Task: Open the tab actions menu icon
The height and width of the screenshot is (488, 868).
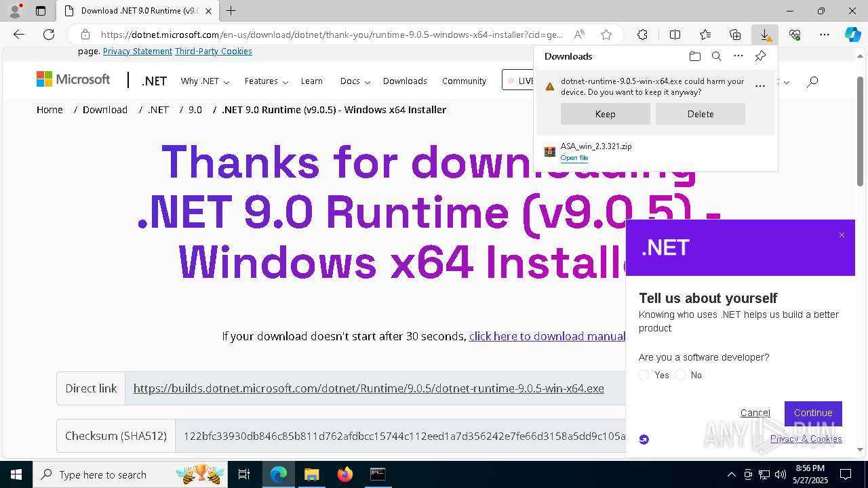Action: (41, 11)
